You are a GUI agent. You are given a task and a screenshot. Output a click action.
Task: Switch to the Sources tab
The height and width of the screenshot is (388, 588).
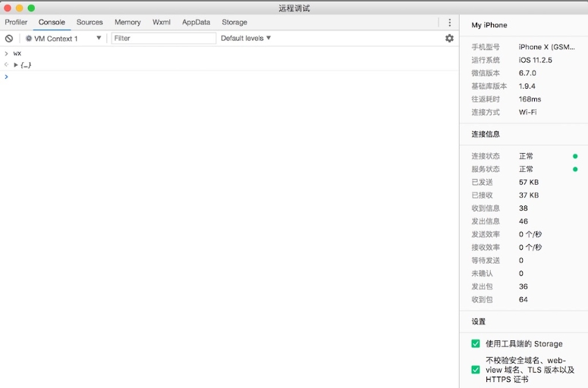90,23
